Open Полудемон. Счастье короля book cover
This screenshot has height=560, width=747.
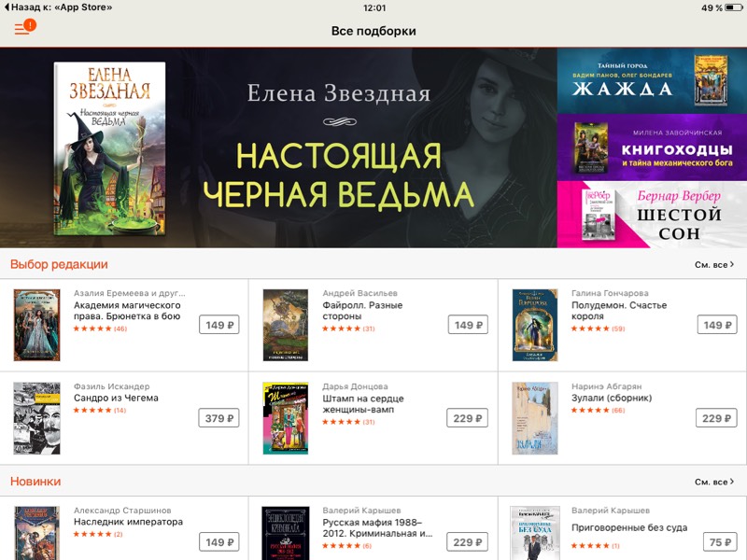click(x=534, y=325)
